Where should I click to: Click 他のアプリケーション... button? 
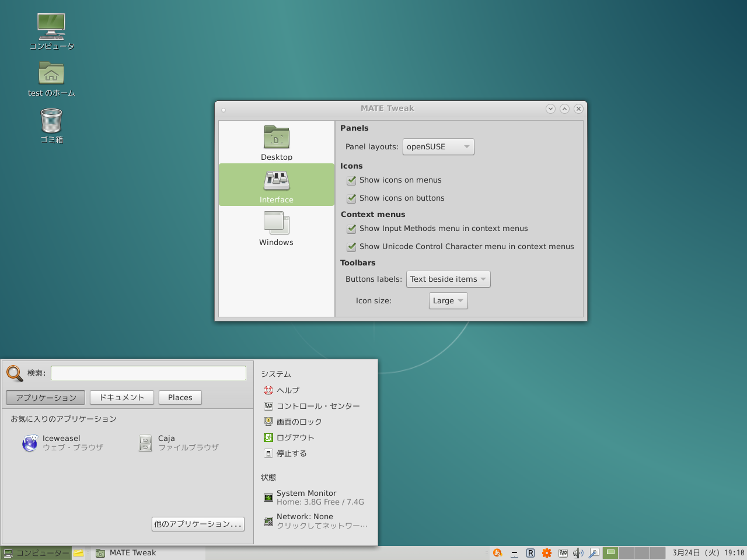[x=198, y=524]
